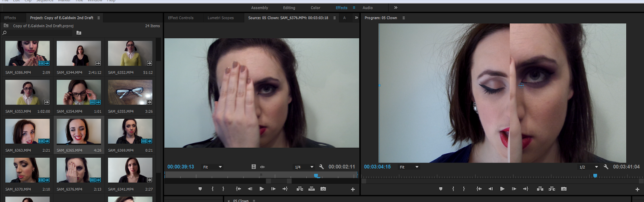This screenshot has width=644, height=202.
Task: Click Source monitor zoom scroll bar
Action: point(279,181)
